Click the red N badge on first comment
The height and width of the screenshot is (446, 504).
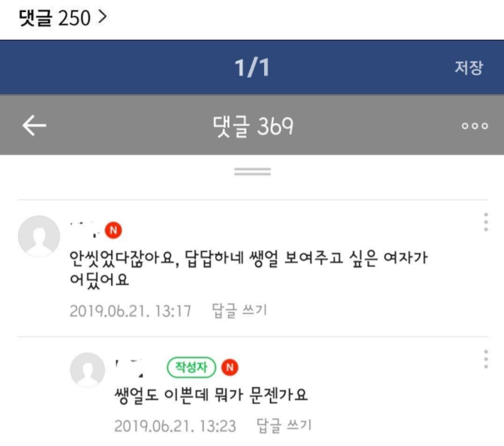(x=113, y=230)
